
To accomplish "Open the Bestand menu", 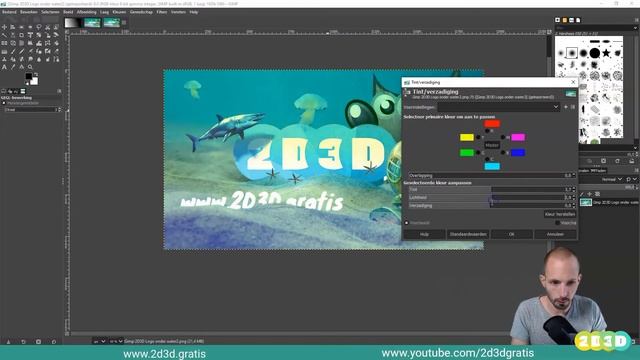I will point(9,12).
